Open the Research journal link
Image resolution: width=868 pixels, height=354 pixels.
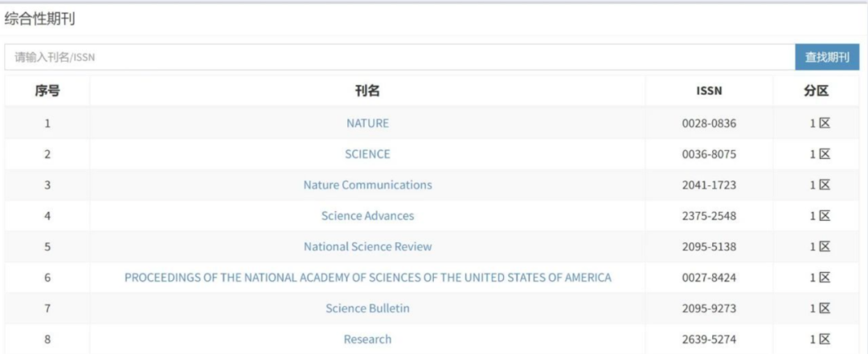coord(367,340)
